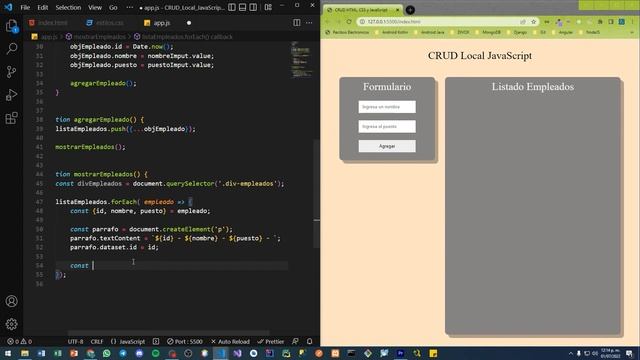Open the Edit menu
Viewport: 640px width, 360px height.
pyautogui.click(x=42, y=7)
